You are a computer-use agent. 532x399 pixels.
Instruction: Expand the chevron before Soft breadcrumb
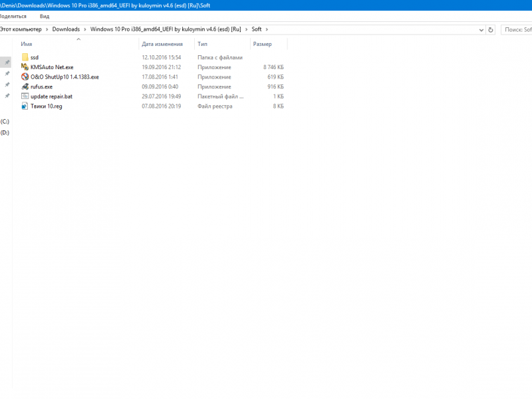click(x=246, y=29)
